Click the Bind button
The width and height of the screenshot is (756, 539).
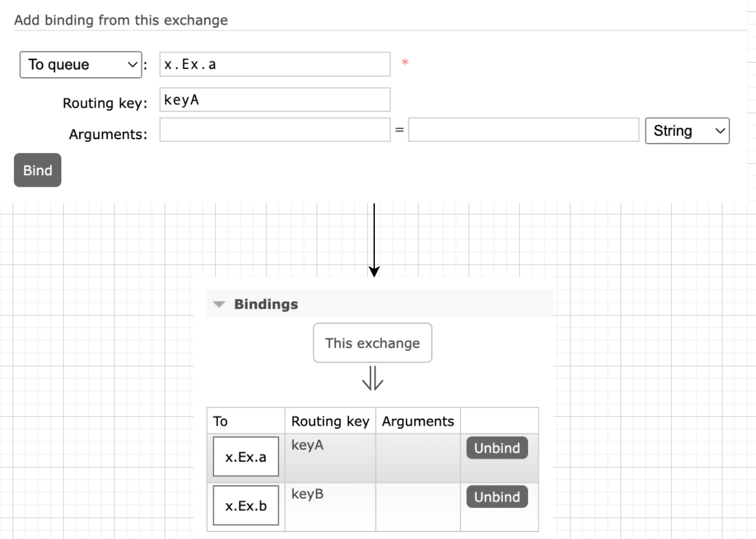point(37,170)
